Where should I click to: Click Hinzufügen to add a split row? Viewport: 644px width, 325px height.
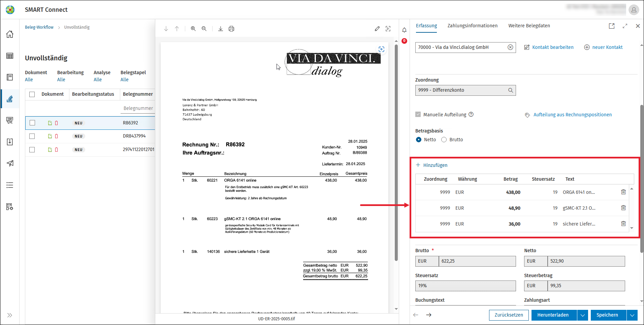click(431, 165)
